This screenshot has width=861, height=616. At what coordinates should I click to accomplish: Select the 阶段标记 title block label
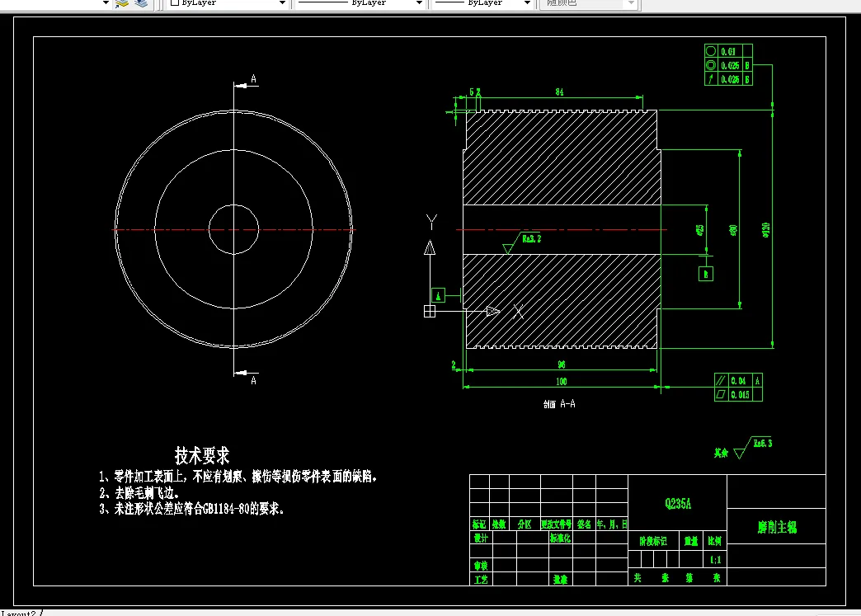[653, 541]
